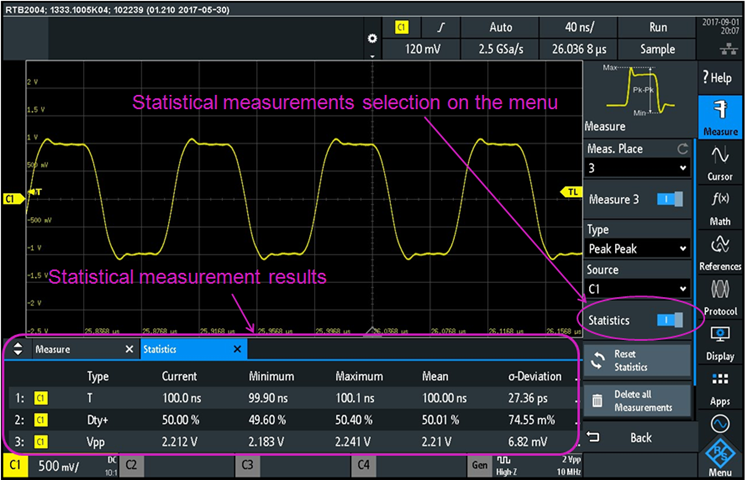Toggle the Measure 3 switch
This screenshot has height=480, width=747.
(670, 199)
